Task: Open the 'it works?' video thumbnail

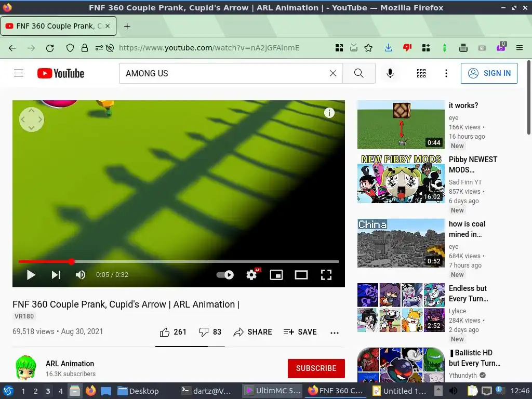Action: pos(401,125)
